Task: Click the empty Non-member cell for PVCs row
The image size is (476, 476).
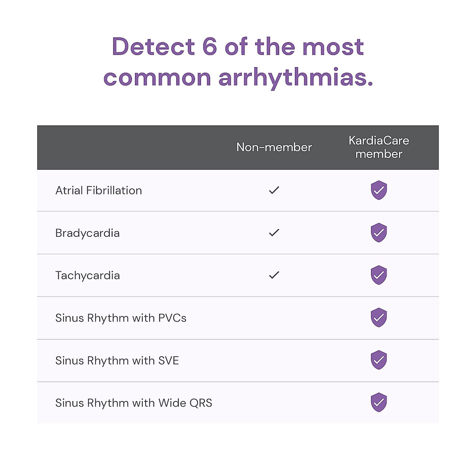Action: [274, 318]
